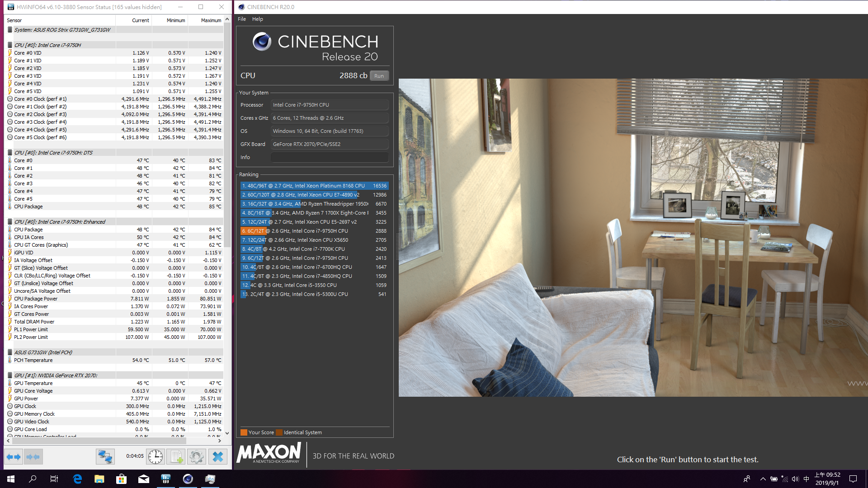Select the PL1 Power Limit row
This screenshot has height=488, width=868.
(x=114, y=329)
